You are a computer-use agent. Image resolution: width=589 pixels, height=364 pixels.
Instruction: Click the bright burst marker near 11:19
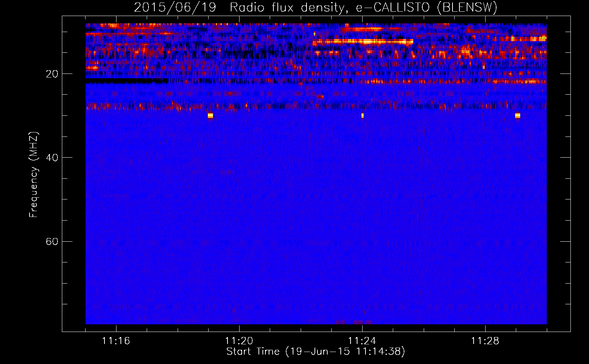click(x=210, y=116)
